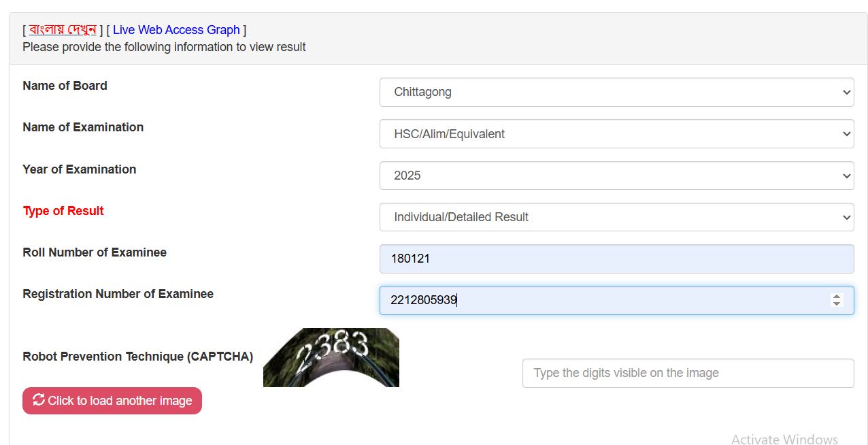The width and height of the screenshot is (868, 445).
Task: Open the Name of Board dropdown showing Chittagong
Action: coord(616,92)
